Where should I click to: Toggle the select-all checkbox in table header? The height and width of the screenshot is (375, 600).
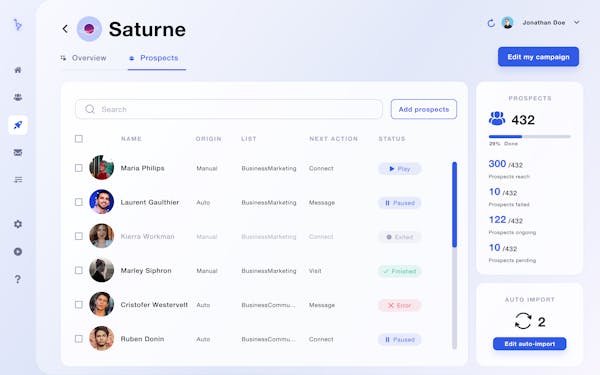pos(79,139)
